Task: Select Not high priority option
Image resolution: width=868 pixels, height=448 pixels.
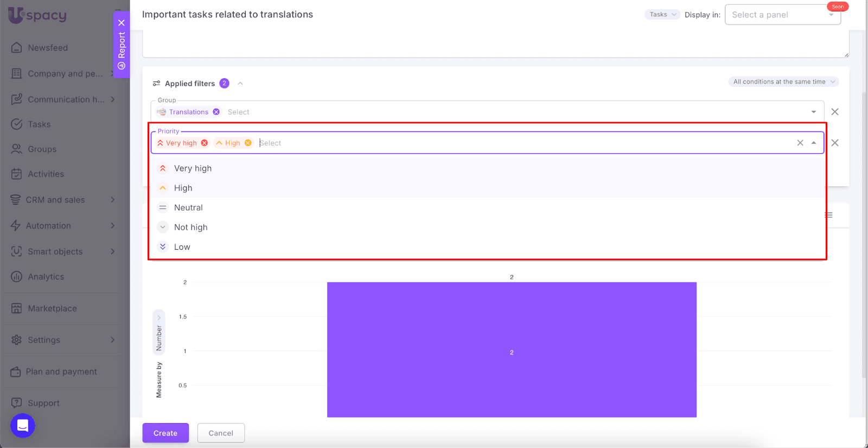Action: coord(190,227)
